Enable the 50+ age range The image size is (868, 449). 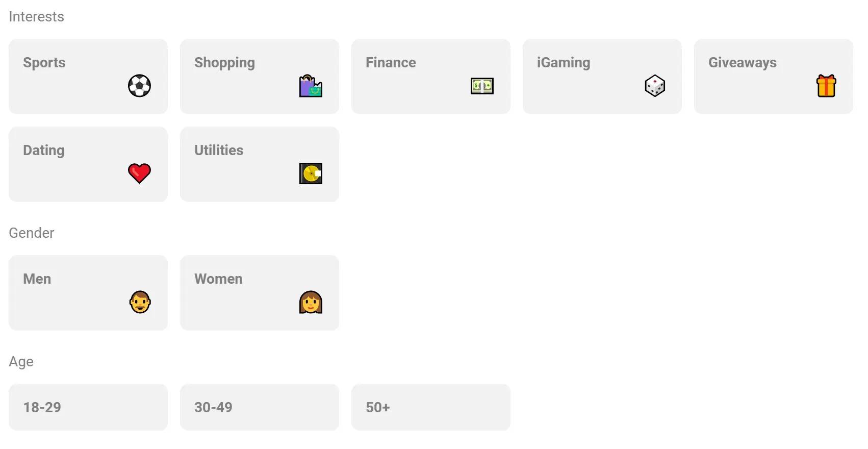coord(430,407)
